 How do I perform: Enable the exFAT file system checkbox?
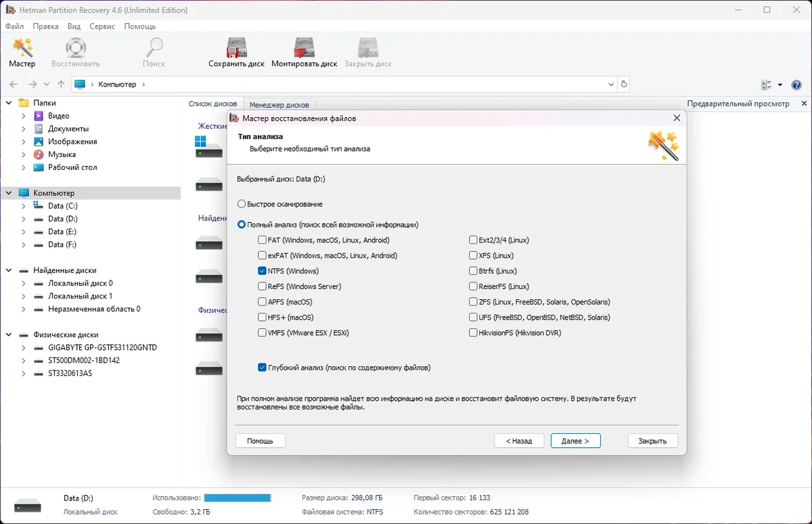262,256
